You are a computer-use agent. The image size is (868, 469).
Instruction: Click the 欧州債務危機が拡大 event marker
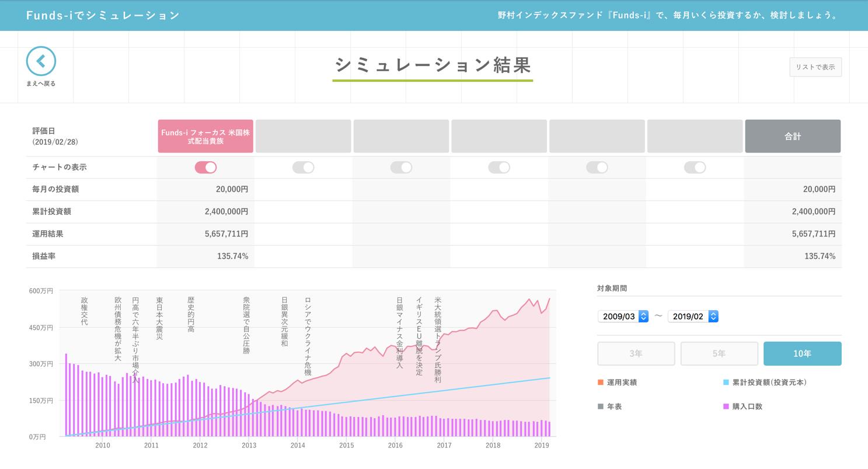coord(118,329)
